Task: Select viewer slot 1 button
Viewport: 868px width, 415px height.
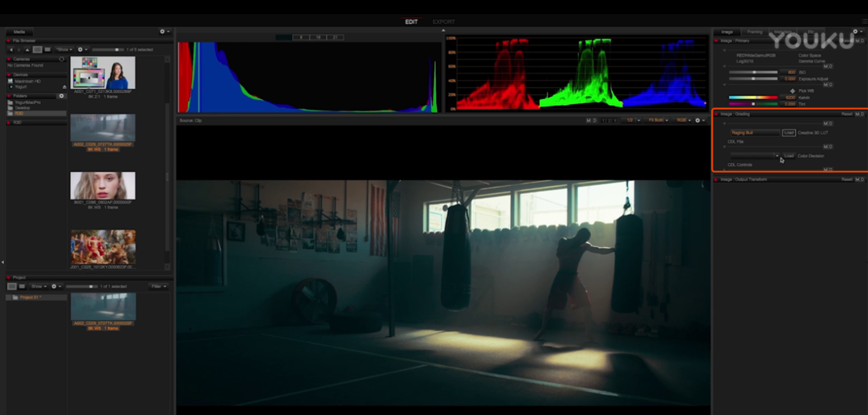Action: [603, 121]
